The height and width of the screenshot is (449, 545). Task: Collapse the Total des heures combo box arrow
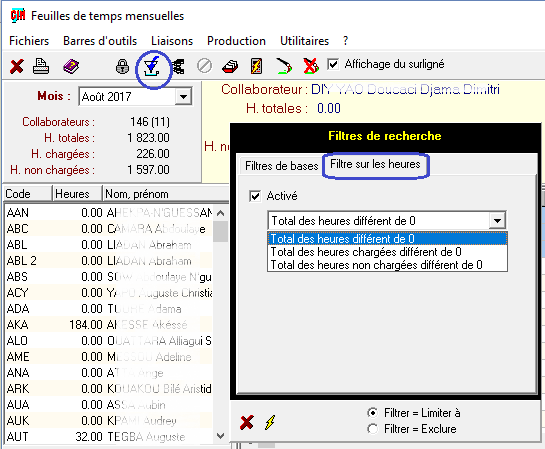tap(497, 220)
